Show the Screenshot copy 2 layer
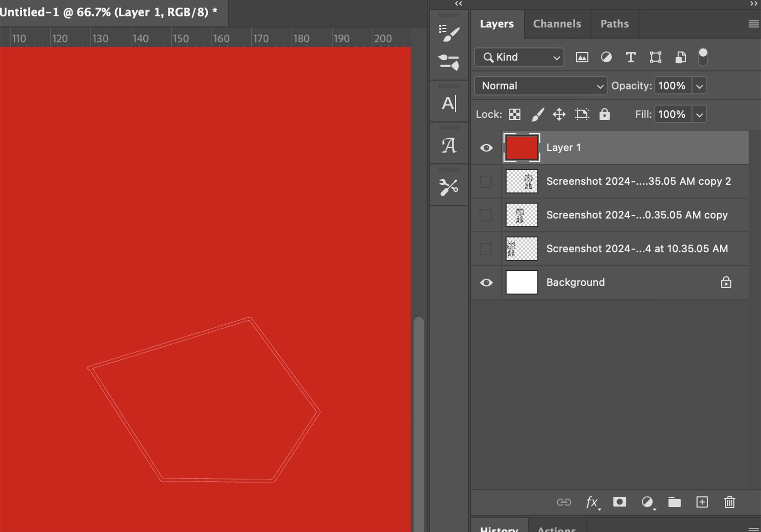 click(486, 182)
